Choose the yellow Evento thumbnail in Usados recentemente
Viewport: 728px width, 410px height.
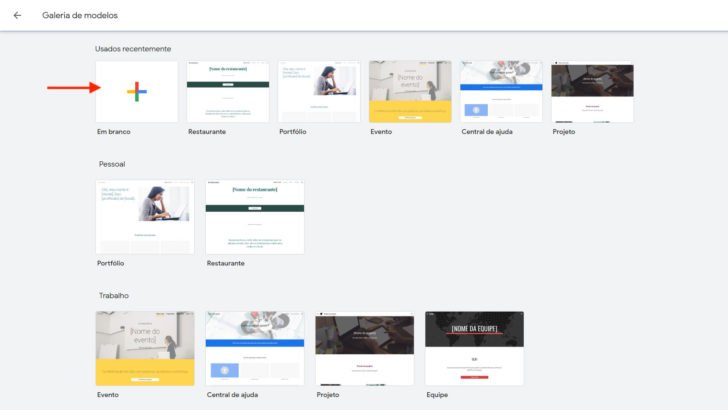click(410, 91)
